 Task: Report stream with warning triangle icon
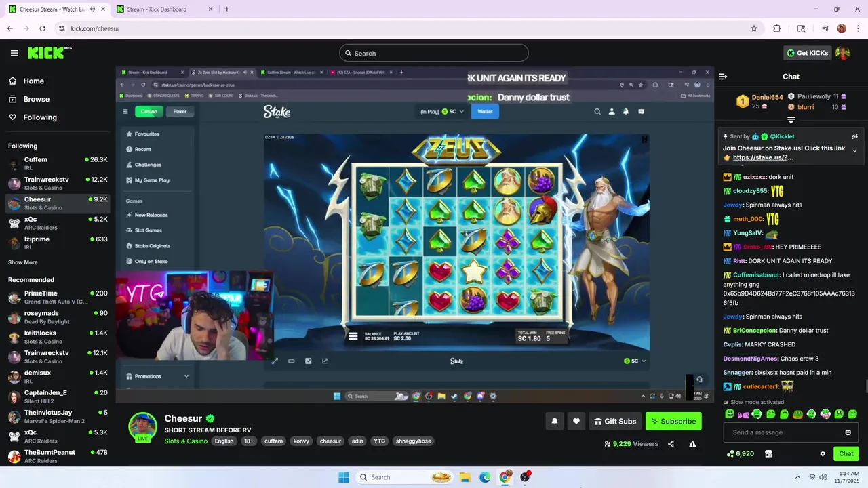(692, 444)
